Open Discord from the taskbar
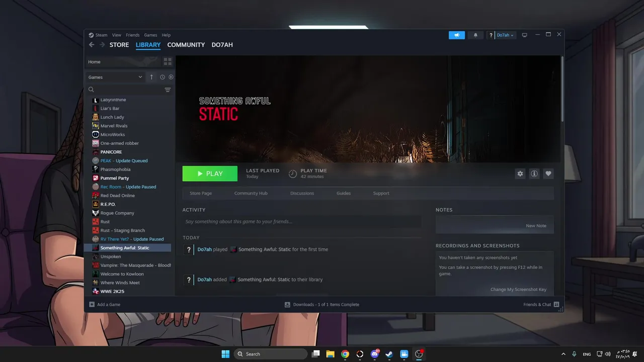The image size is (644, 362). click(x=374, y=354)
